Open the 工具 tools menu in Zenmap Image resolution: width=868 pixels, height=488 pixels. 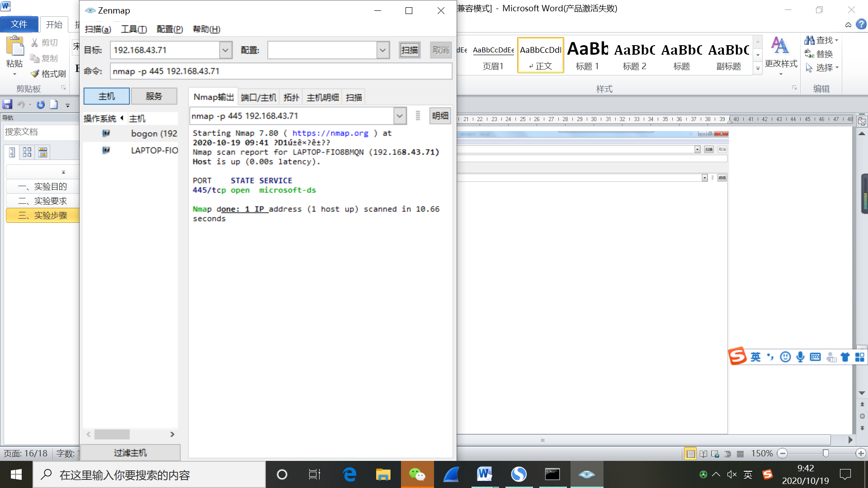click(x=134, y=29)
